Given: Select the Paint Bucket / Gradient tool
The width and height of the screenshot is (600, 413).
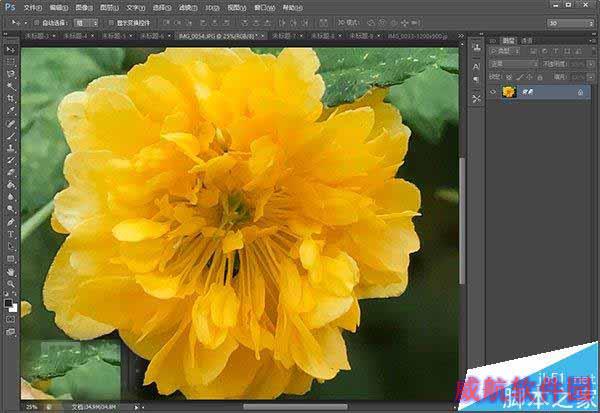Looking at the screenshot, I should point(11,185).
